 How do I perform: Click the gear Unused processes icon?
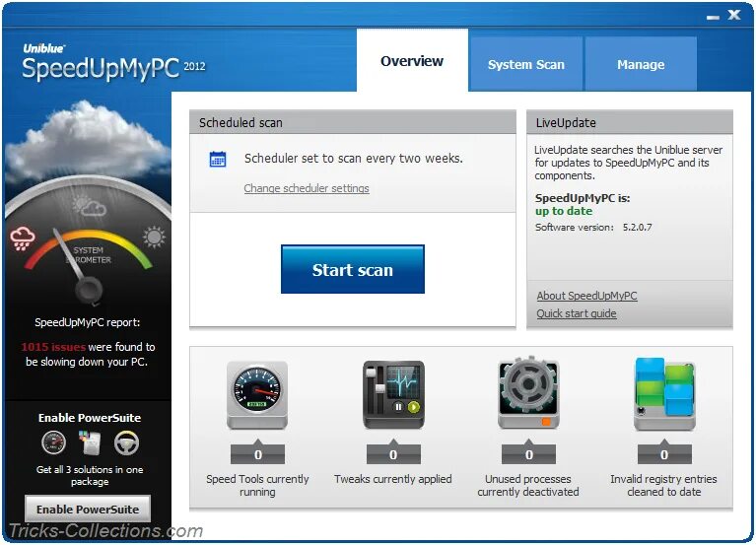pyautogui.click(x=528, y=392)
